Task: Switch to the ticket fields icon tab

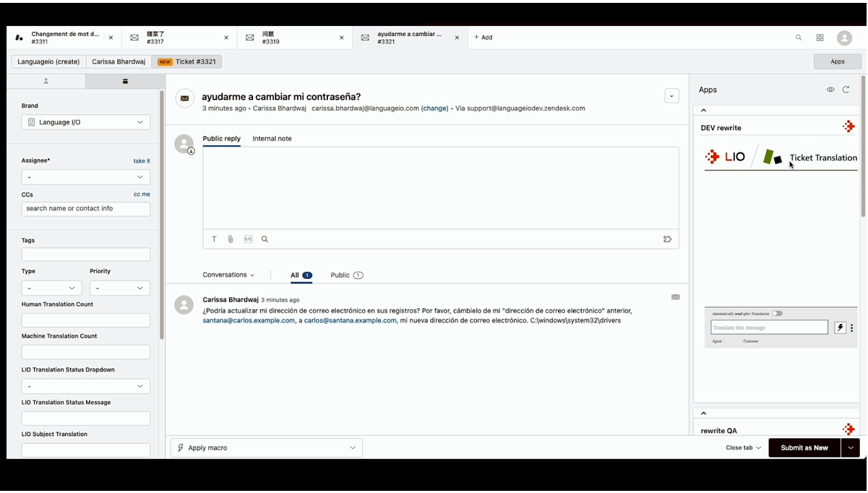Action: (x=125, y=81)
